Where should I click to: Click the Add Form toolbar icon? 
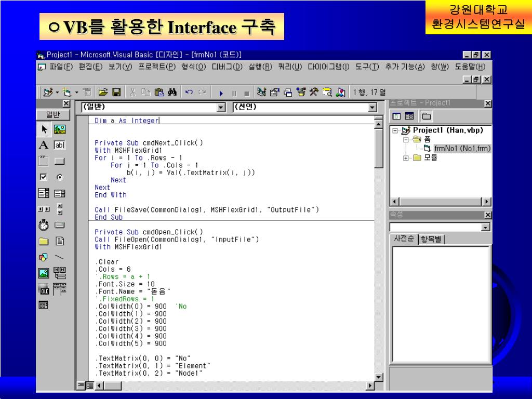pos(67,92)
